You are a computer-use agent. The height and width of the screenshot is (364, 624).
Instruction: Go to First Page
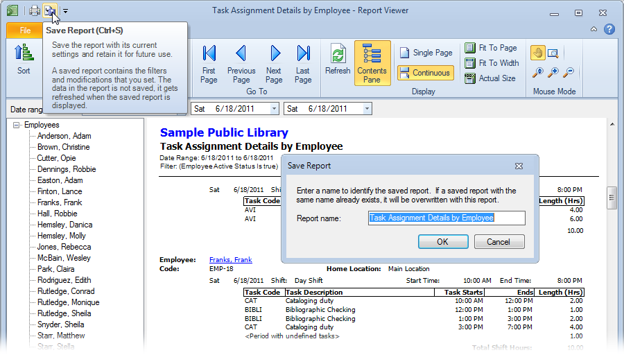click(209, 64)
